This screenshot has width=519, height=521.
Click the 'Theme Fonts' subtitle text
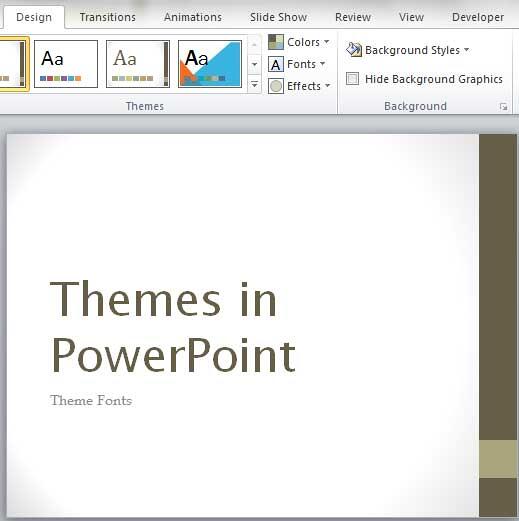(91, 400)
